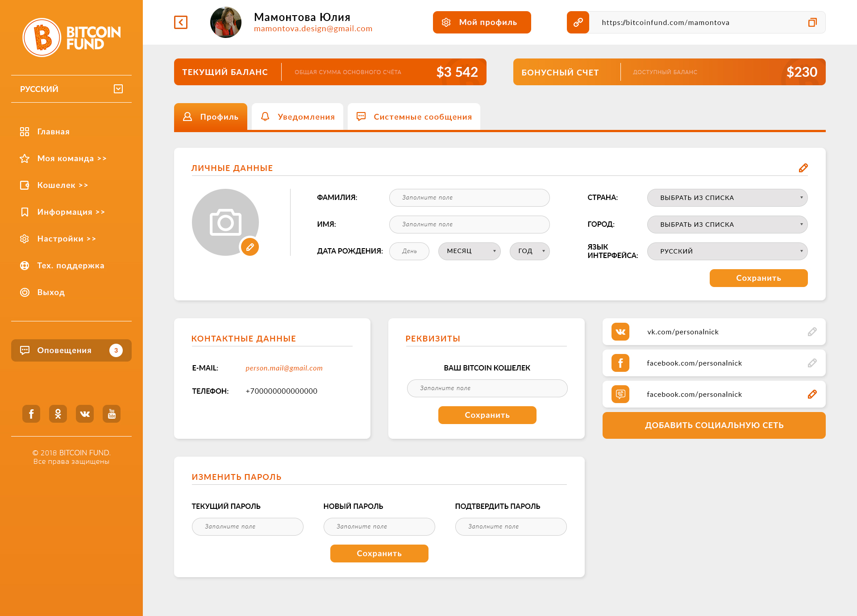Click the Новый пароль input field
The image size is (857, 616).
click(379, 527)
